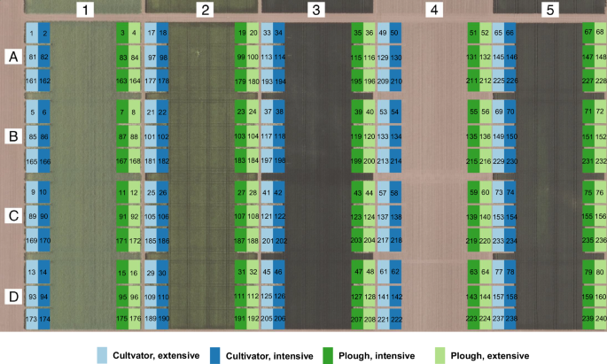Select plot 10

pos(44,192)
